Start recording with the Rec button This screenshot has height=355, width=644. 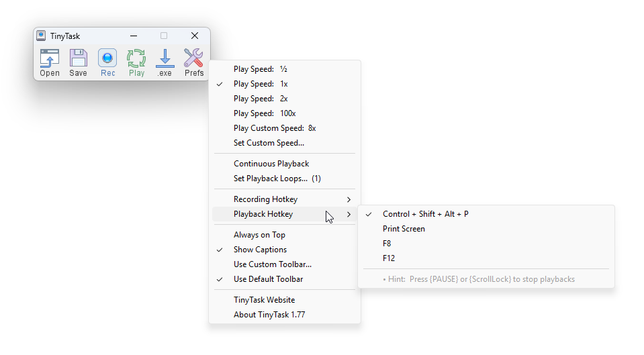point(107,62)
